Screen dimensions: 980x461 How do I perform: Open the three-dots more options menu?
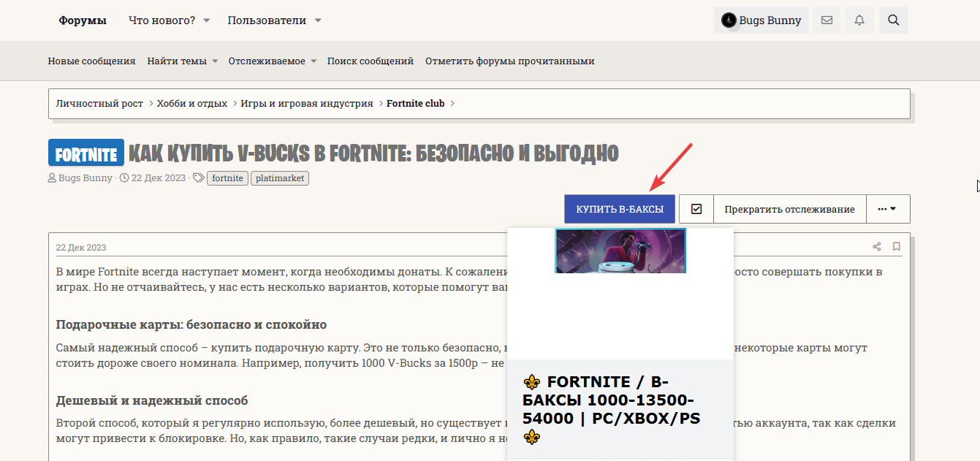point(887,209)
